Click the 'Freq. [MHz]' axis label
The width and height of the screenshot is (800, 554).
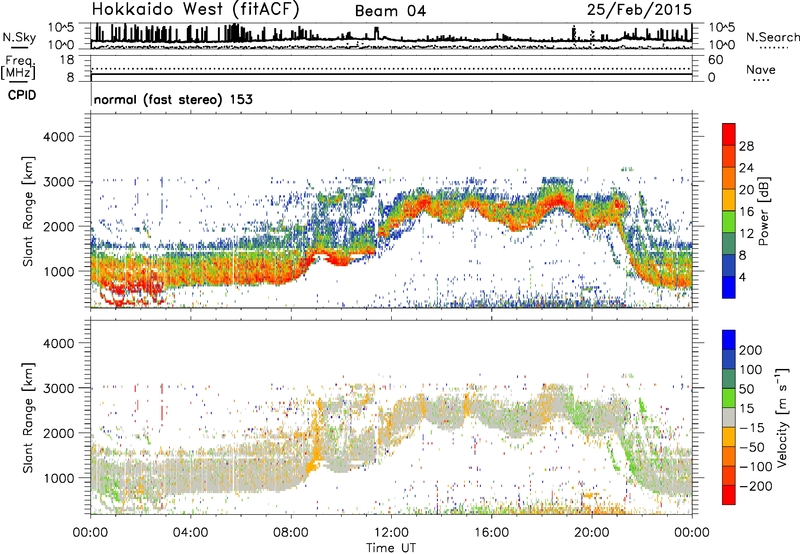click(x=18, y=68)
